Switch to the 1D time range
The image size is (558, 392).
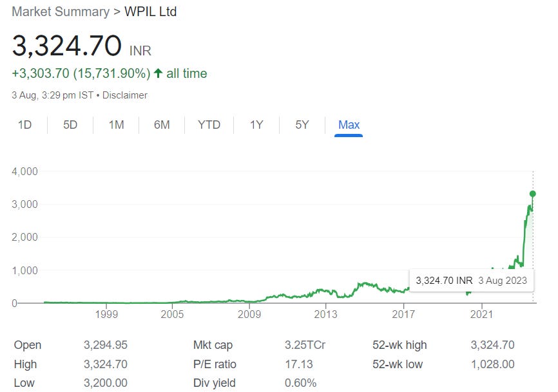tap(24, 125)
